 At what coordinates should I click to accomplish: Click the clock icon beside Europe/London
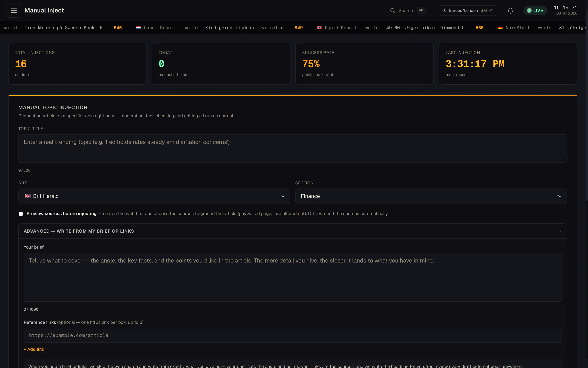(444, 10)
